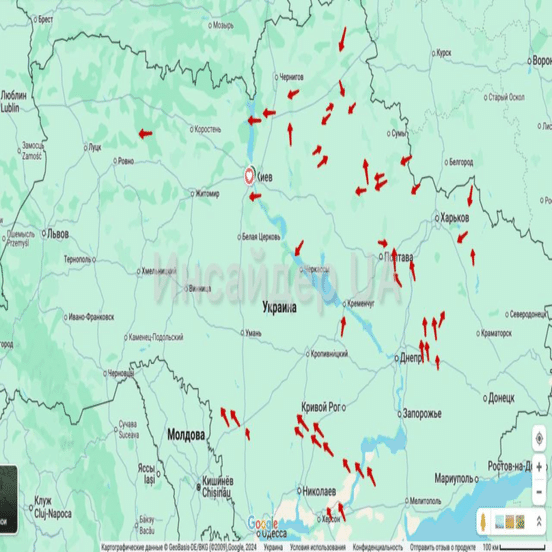552x552 pixels.
Task: Click the Луцк city label
Action: pyautogui.click(x=95, y=148)
